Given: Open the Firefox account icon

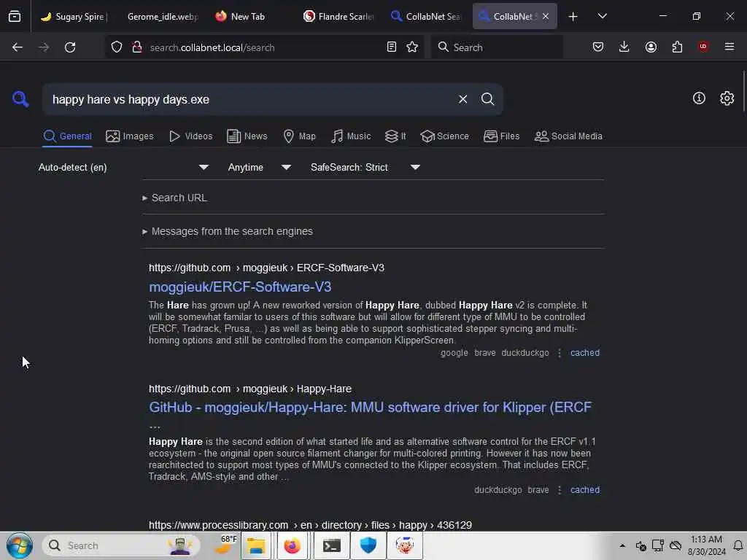Looking at the screenshot, I should [x=651, y=47].
